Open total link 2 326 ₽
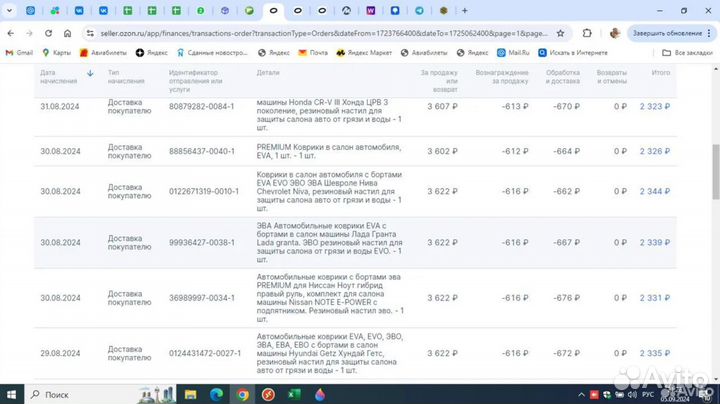The height and width of the screenshot is (404, 720). click(x=655, y=151)
